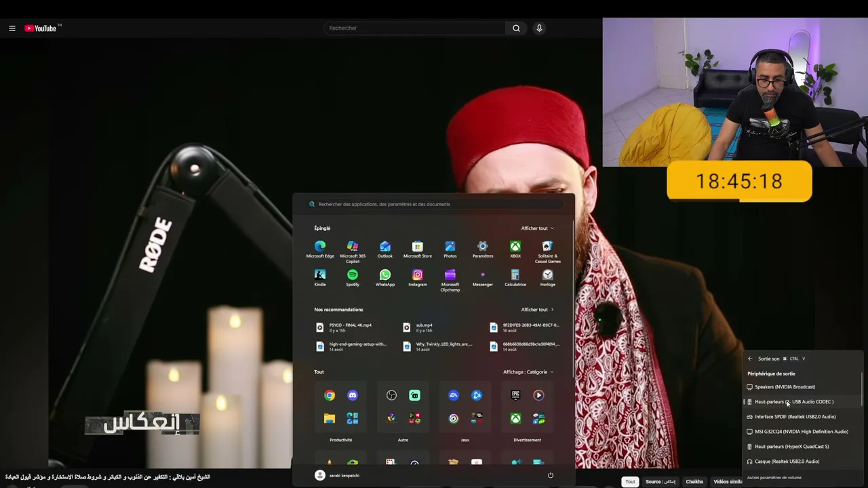Click the YouTube Rechercher search box
The height and width of the screenshot is (488, 868).
click(x=414, y=28)
